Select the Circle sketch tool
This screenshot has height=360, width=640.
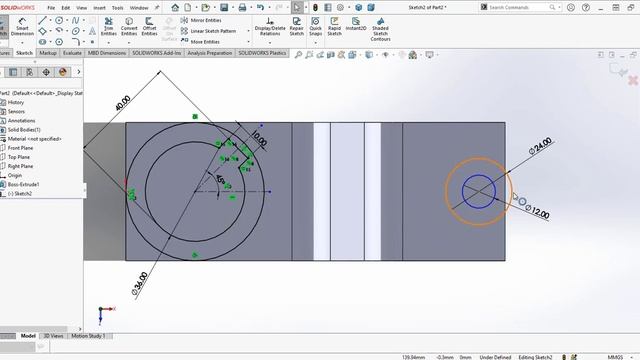coord(59,20)
